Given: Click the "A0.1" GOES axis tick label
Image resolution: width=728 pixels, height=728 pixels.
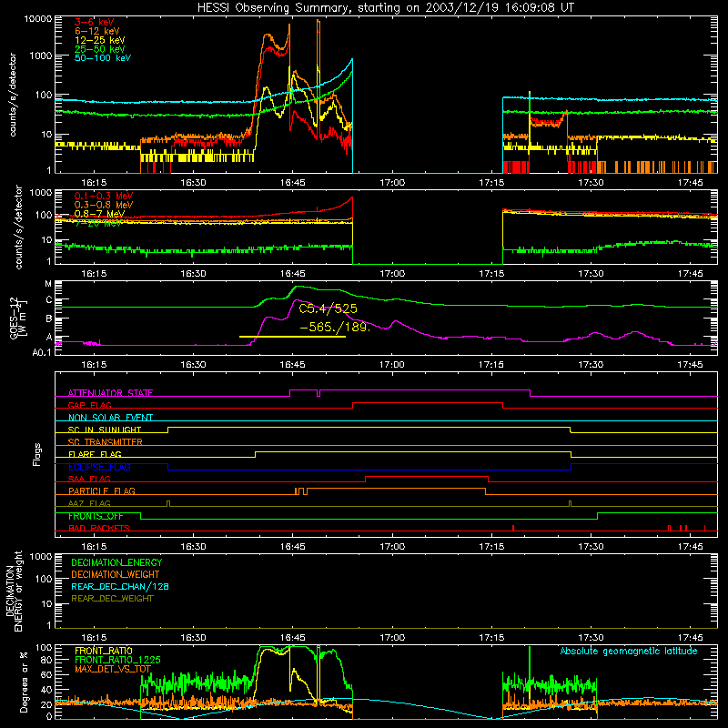Looking at the screenshot, I should 41,353.
